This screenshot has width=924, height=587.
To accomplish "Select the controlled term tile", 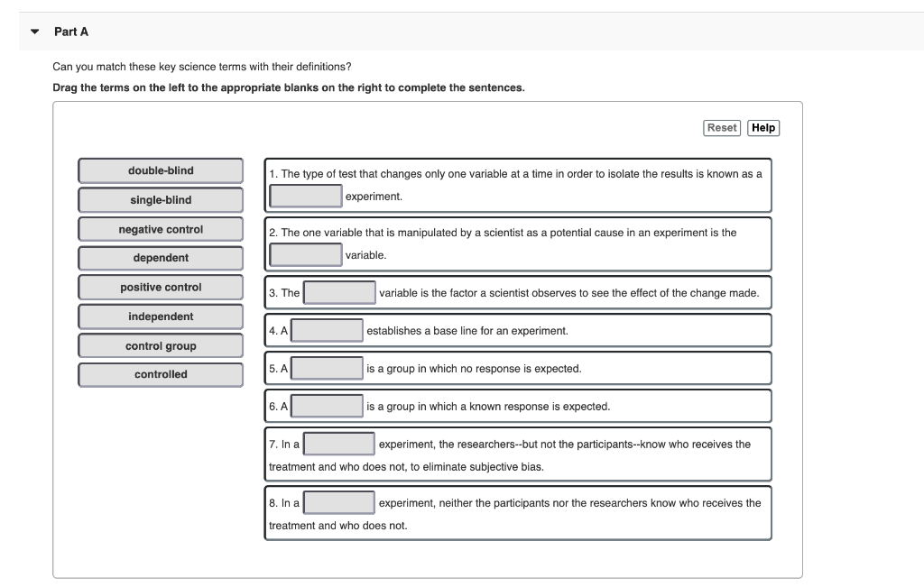I will click(161, 374).
